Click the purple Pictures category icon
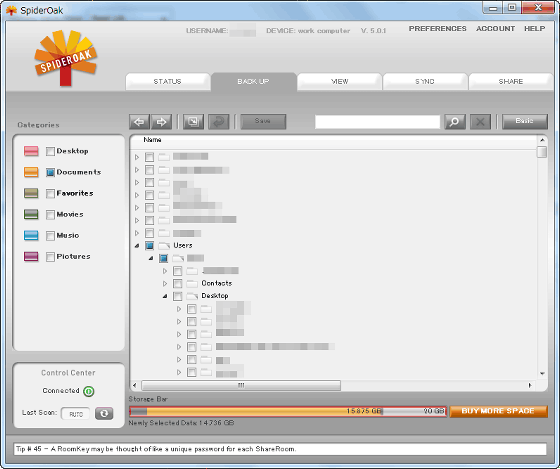 (31, 256)
